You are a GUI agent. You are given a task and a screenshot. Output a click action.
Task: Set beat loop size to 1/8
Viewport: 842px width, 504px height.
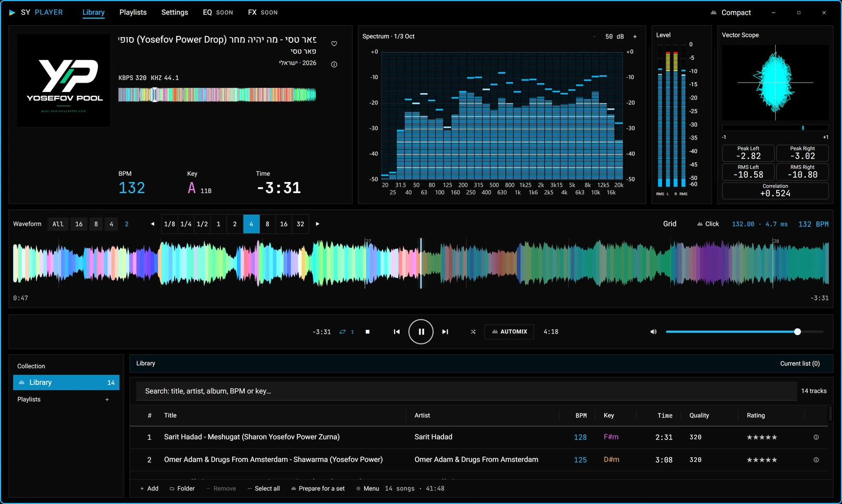(x=169, y=224)
